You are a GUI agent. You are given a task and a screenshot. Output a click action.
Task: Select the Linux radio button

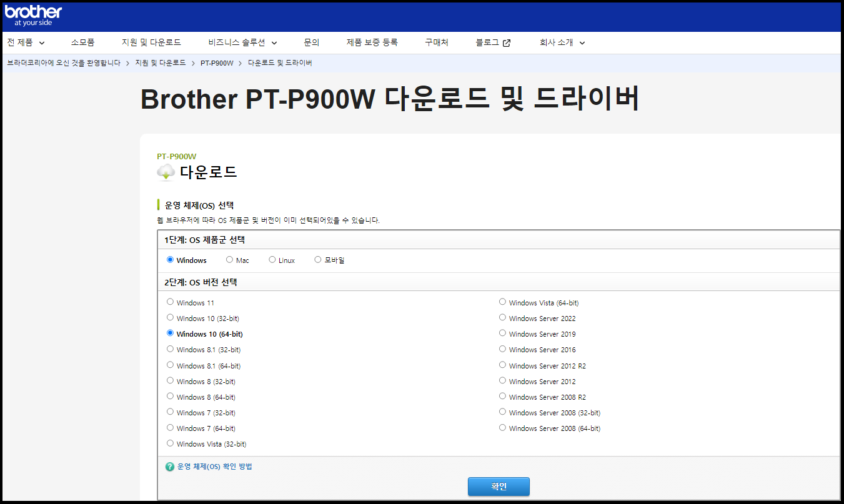point(272,259)
